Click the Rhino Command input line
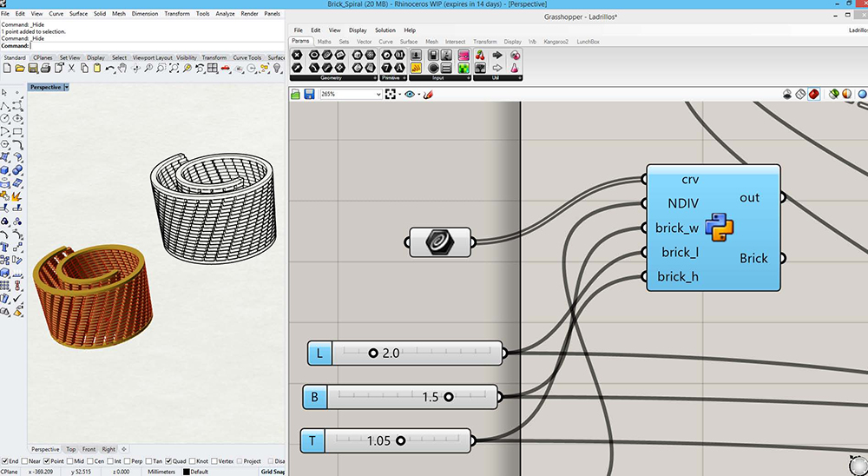This screenshot has height=476, width=868. [x=157, y=46]
